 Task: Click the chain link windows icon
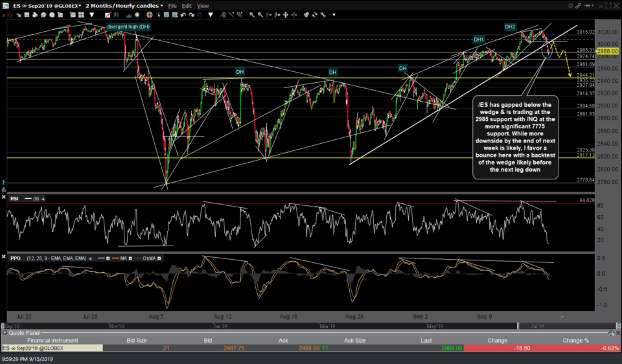(578, 6)
